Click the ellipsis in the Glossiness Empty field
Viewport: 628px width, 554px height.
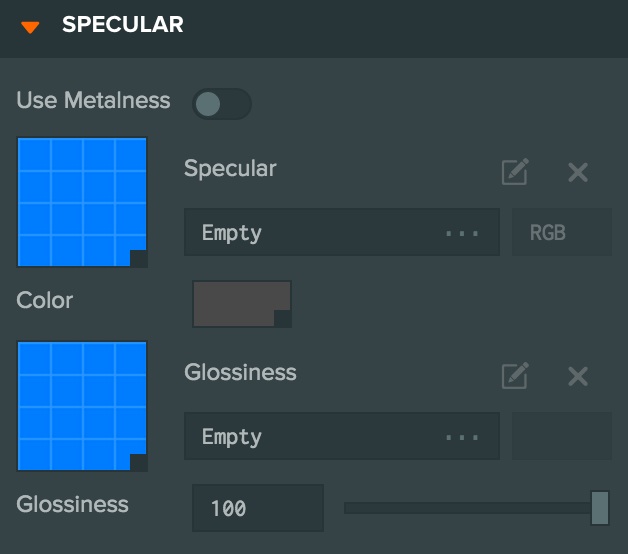pos(462,437)
